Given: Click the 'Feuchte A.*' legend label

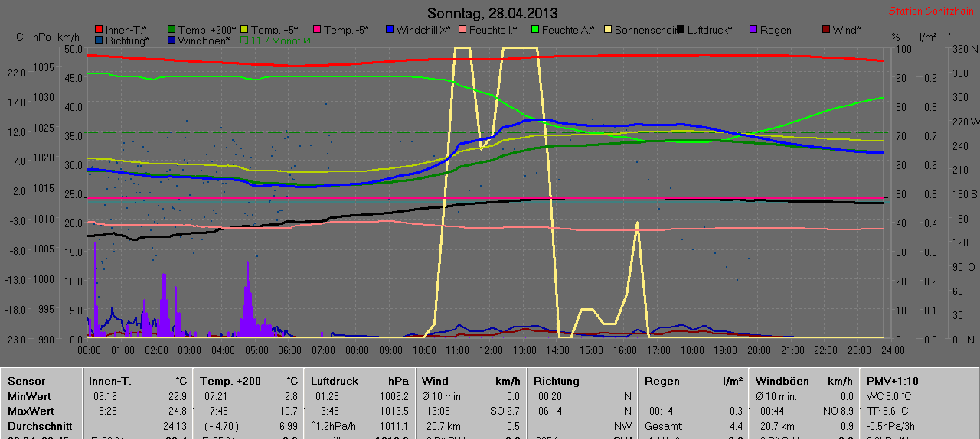Looking at the screenshot, I should [x=568, y=30].
